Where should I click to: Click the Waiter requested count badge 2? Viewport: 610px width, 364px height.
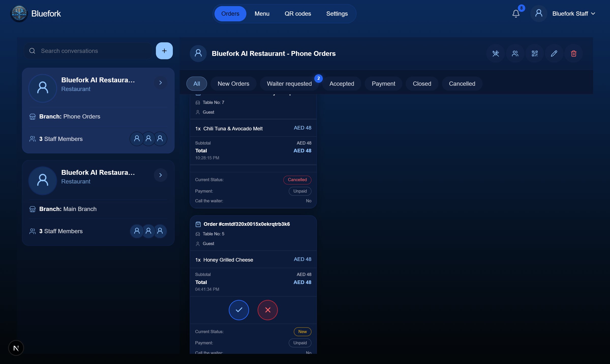[318, 78]
